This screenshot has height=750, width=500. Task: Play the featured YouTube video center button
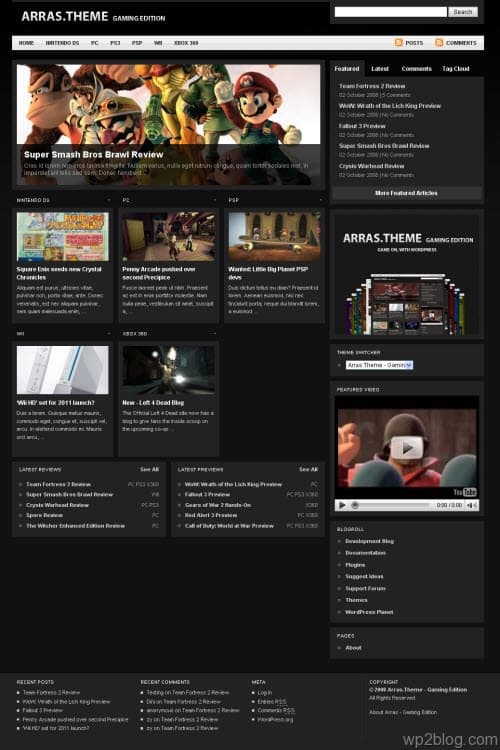pyautogui.click(x=407, y=448)
